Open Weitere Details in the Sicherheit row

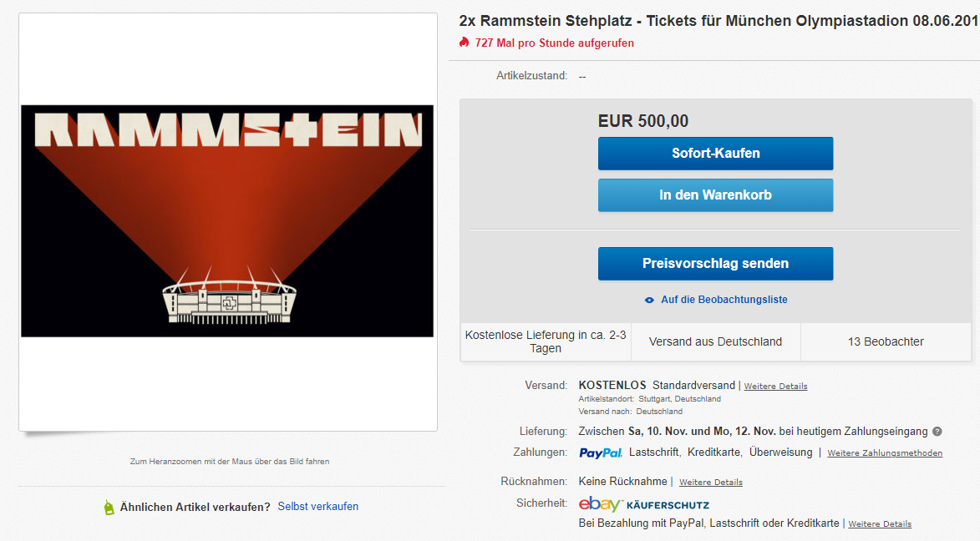pyautogui.click(x=880, y=524)
